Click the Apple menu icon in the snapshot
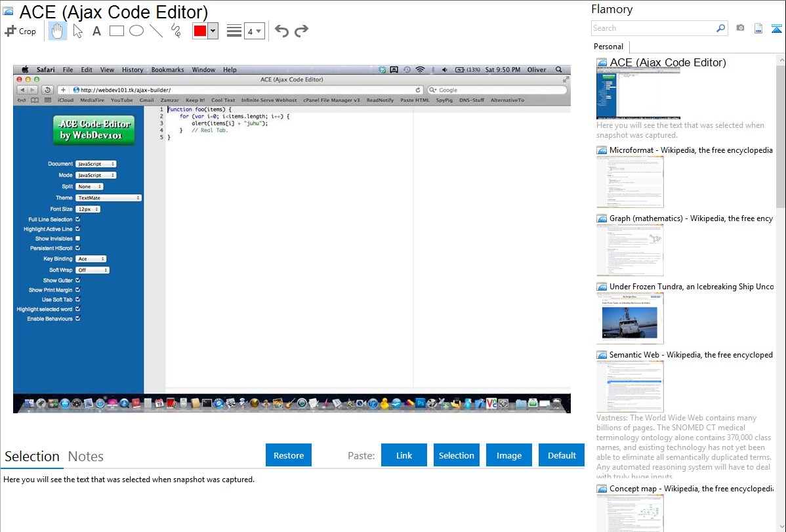 click(x=25, y=70)
